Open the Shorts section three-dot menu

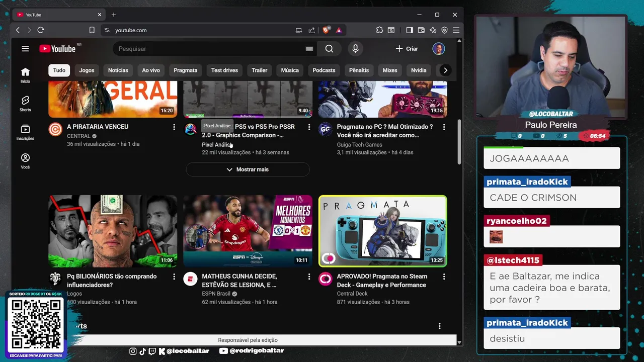point(439,326)
